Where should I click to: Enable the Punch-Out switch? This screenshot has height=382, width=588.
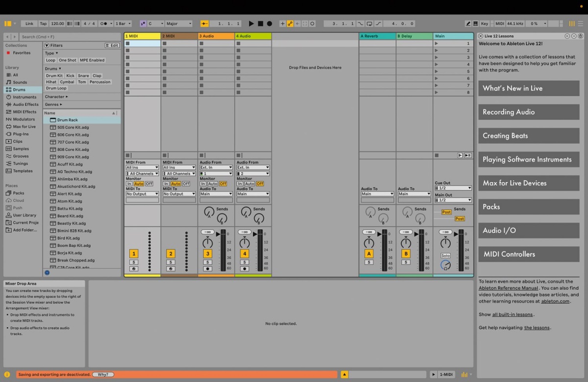[x=378, y=24]
